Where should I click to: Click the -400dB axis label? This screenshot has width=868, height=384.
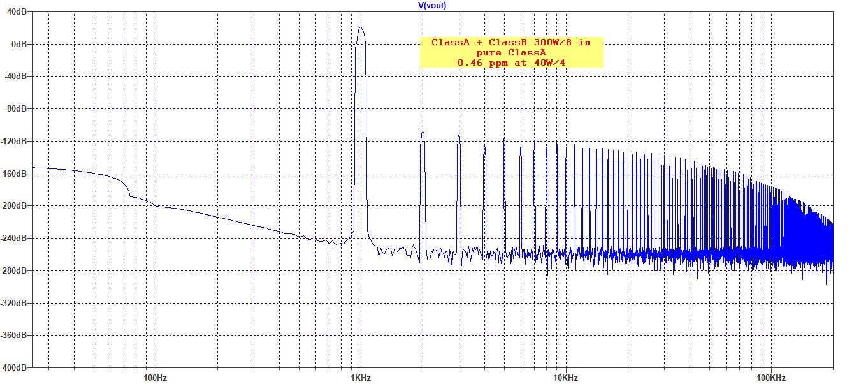pos(15,368)
